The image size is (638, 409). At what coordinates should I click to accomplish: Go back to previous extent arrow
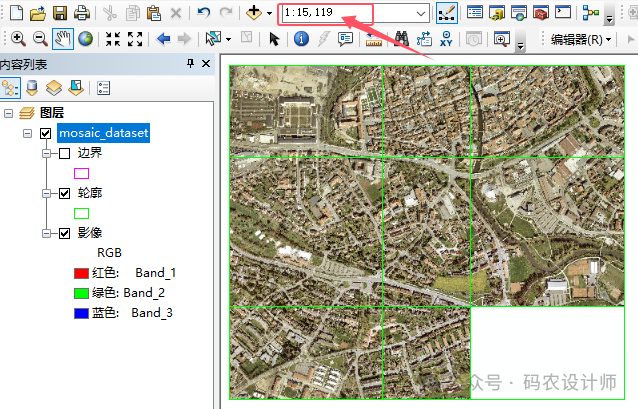pos(163,39)
